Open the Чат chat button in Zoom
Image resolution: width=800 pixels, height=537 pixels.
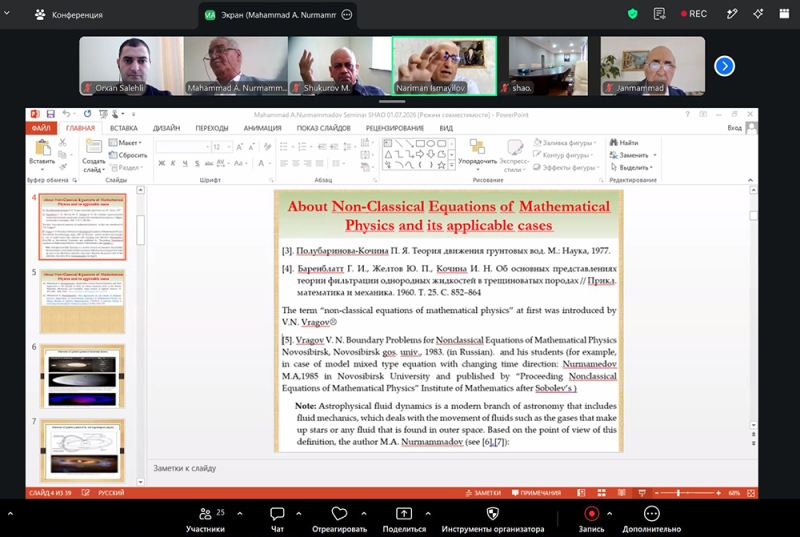(x=277, y=520)
